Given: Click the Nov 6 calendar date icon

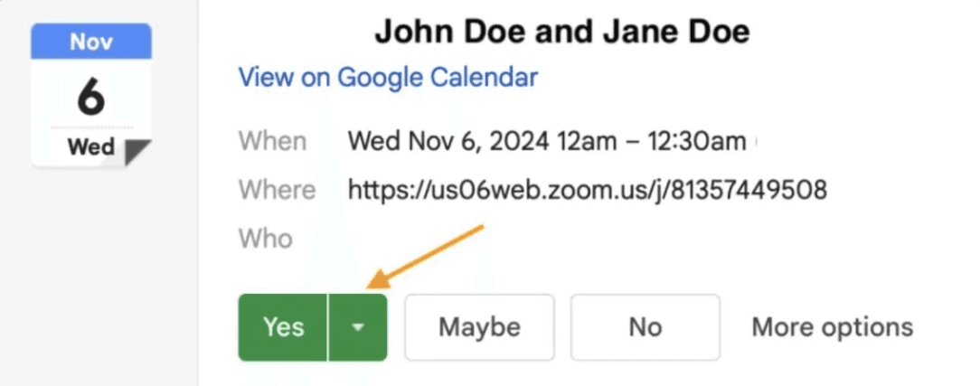Looking at the screenshot, I should (91, 95).
